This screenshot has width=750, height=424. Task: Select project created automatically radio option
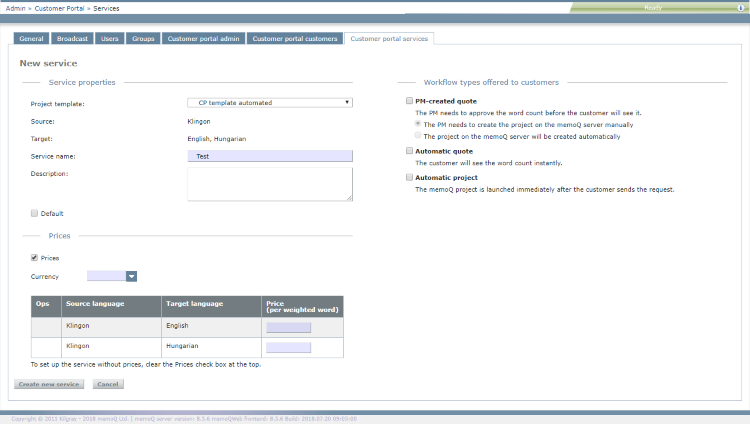(418, 136)
